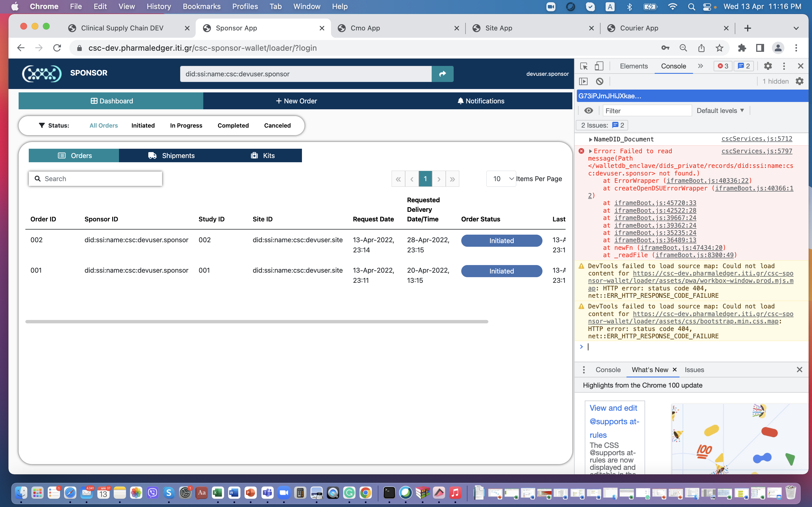The image size is (812, 507).
Task: Filter orders by Canceled status
Action: (x=277, y=125)
